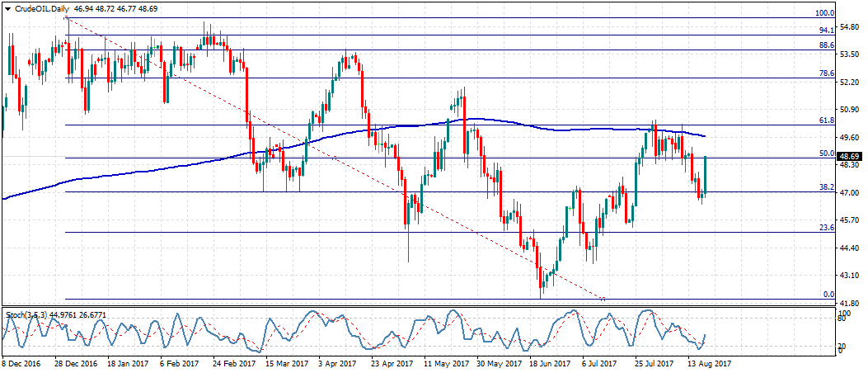Click the 44.40 price axis label
868x373 pixels.
point(849,248)
